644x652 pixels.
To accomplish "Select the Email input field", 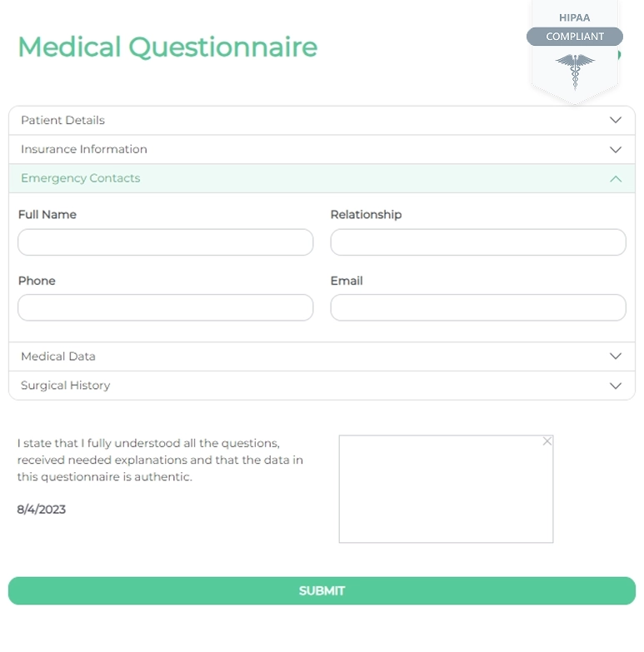I will point(478,307).
